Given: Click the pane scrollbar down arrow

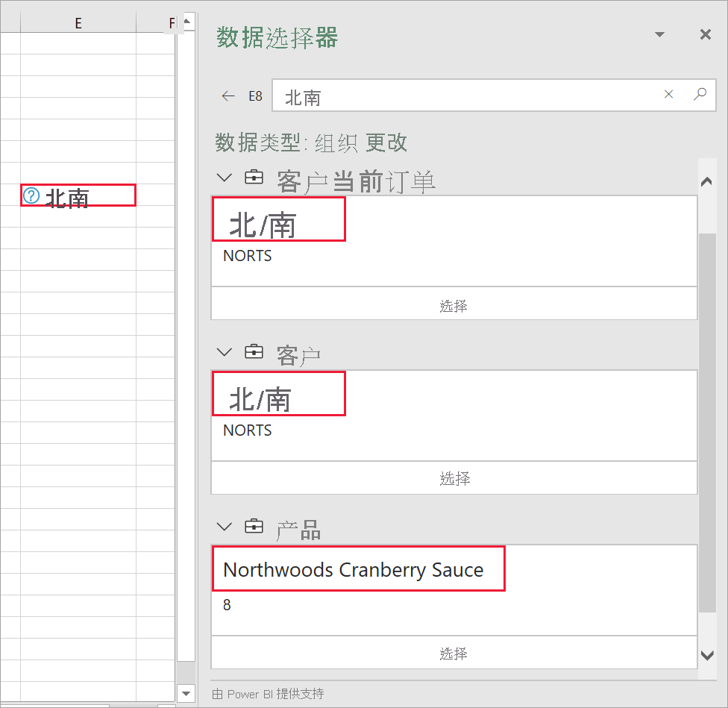Looking at the screenshot, I should point(706,654).
